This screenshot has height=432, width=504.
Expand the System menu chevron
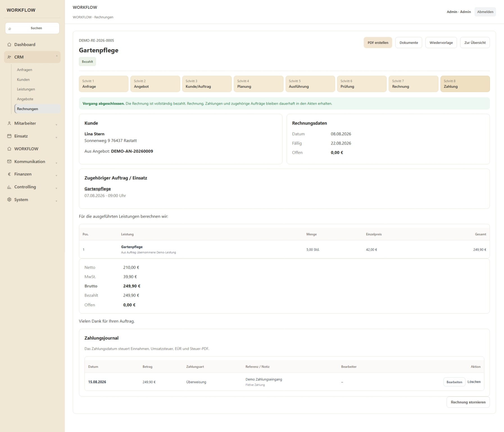(56, 201)
